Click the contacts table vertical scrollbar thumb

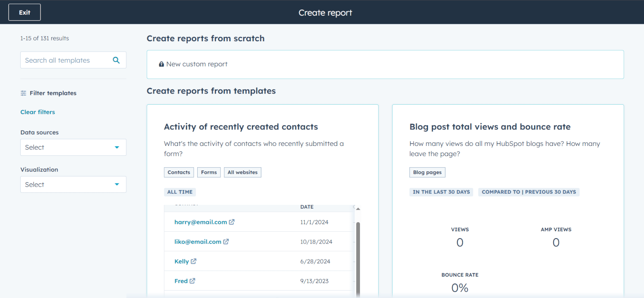click(x=358, y=260)
